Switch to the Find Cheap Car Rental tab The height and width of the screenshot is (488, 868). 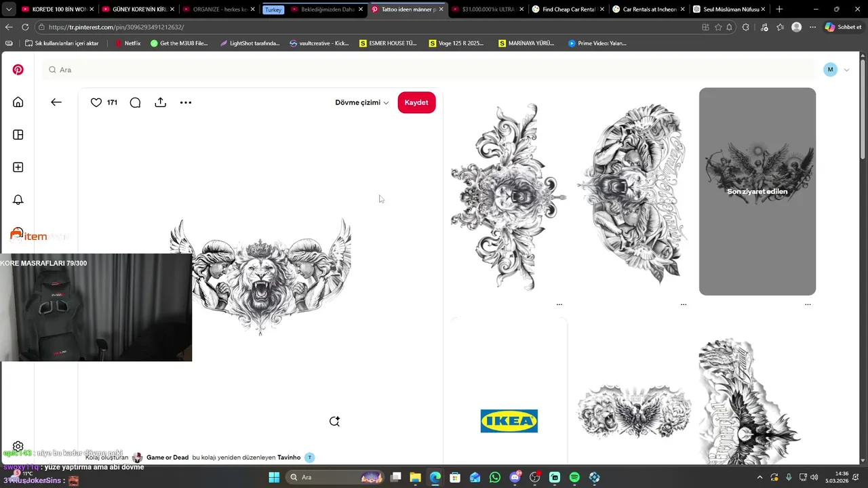[567, 9]
